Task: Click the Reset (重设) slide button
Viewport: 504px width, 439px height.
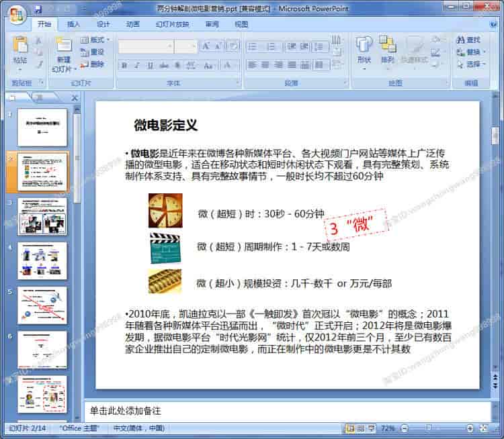Action: (92, 52)
